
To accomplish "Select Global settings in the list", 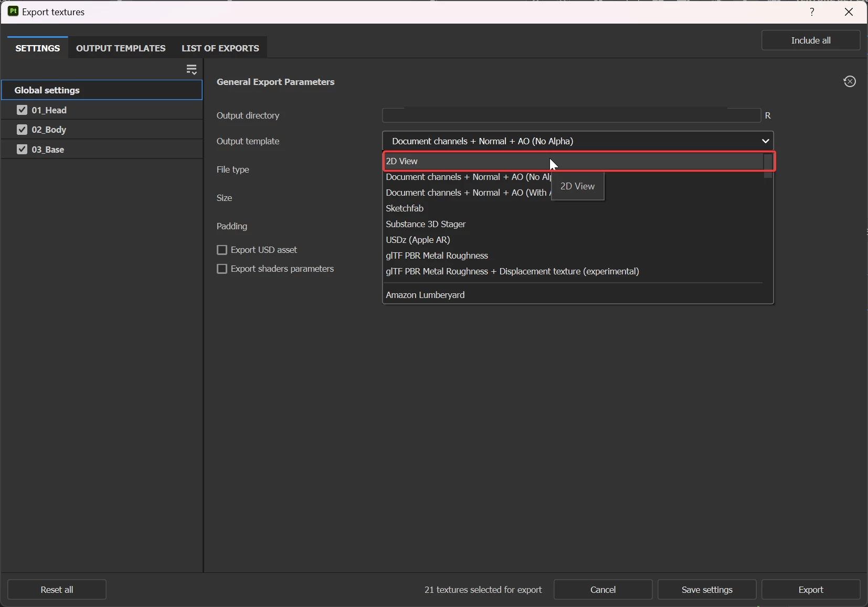I will tap(102, 90).
